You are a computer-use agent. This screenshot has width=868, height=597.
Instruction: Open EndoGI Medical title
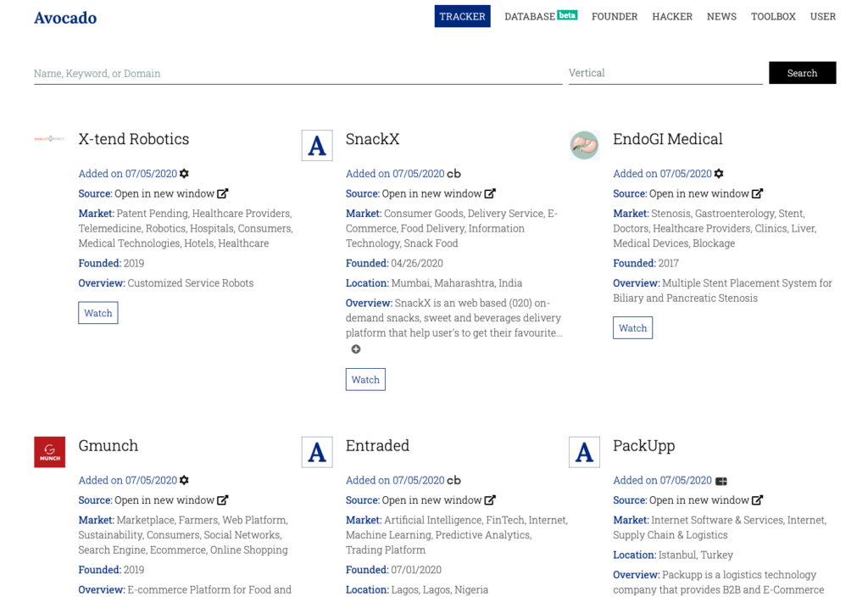pos(668,139)
